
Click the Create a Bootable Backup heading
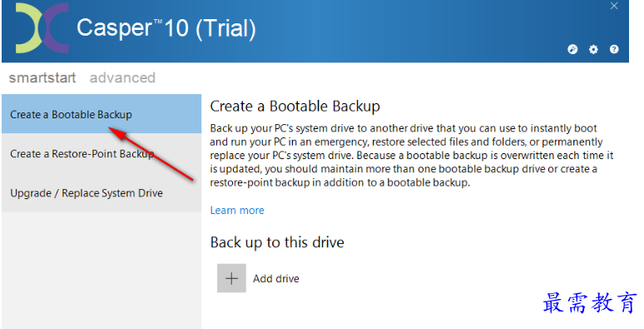[x=295, y=107]
